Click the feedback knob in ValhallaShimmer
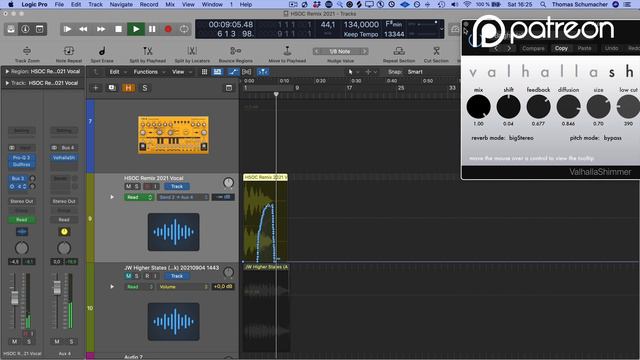This screenshot has height=360, width=640. pyautogui.click(x=538, y=107)
